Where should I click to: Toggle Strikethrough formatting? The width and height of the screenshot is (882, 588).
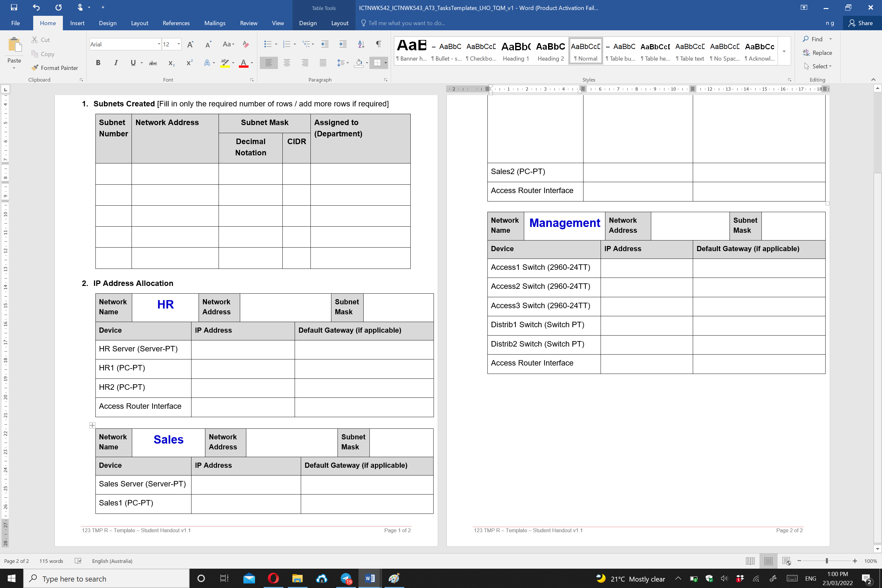[153, 63]
